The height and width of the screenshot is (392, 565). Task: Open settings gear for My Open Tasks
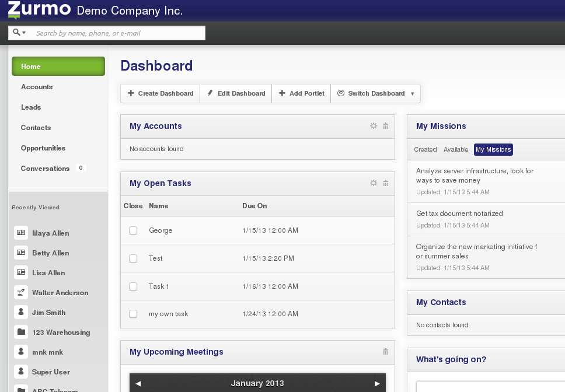click(374, 183)
